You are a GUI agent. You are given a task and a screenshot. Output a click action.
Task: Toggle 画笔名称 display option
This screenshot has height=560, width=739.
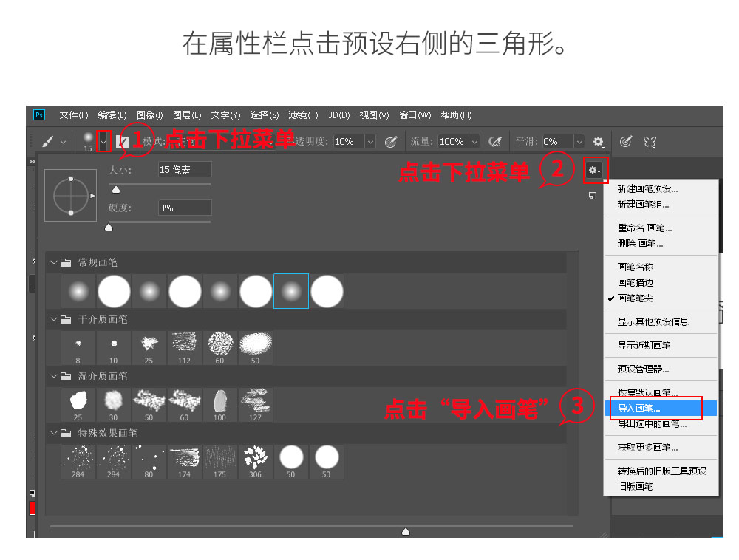click(660, 267)
